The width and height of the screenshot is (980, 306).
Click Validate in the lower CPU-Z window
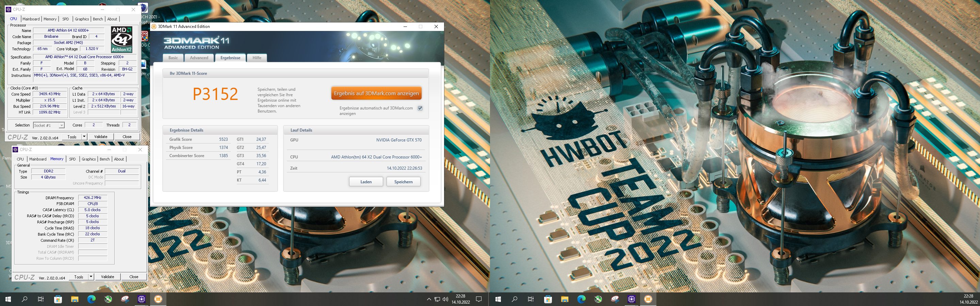click(x=108, y=277)
